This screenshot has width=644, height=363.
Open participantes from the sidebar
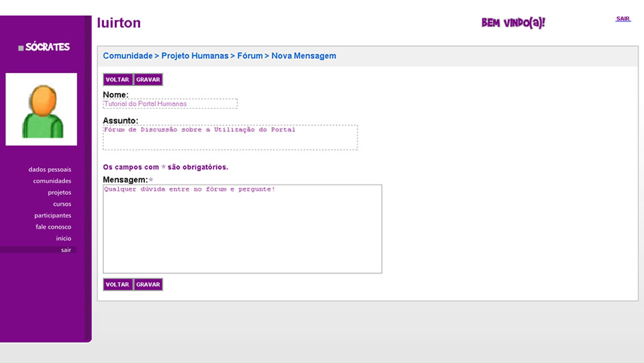pos(53,215)
